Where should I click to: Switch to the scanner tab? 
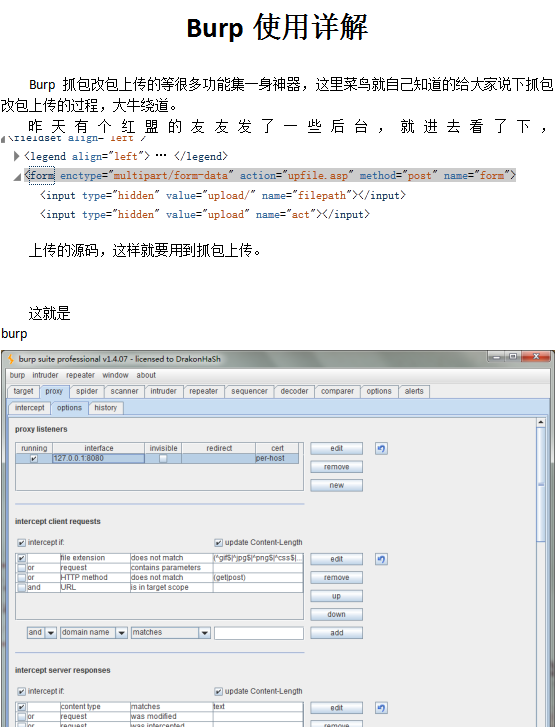(x=124, y=391)
